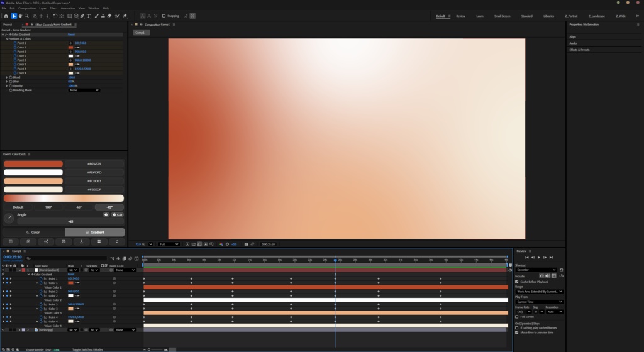The image size is (644, 352).
Task: Toggle Cache Before Playback checkbox
Action: click(x=517, y=282)
